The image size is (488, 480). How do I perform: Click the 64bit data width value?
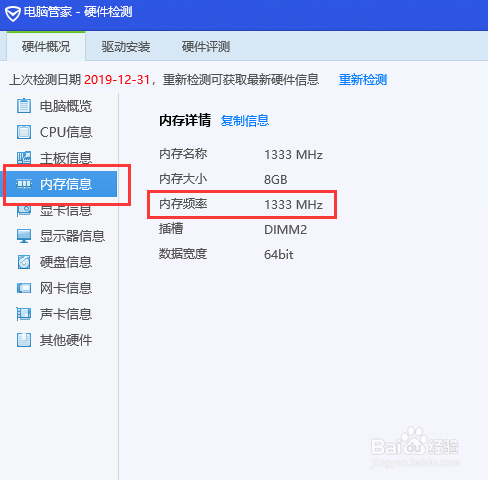point(279,255)
